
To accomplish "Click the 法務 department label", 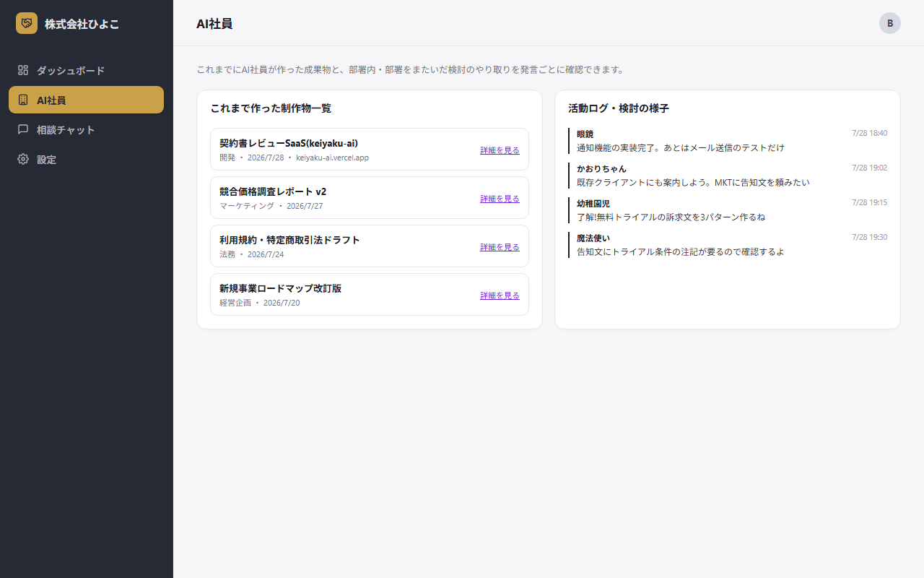I will 227,254.
